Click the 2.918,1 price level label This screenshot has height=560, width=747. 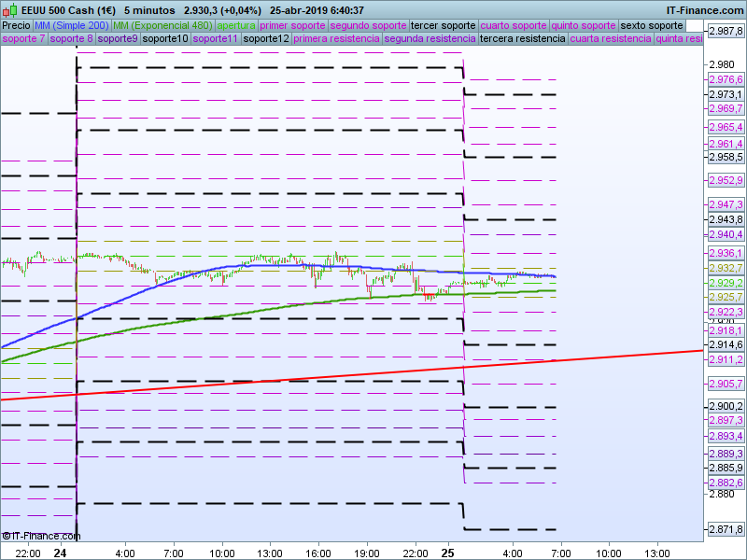click(726, 330)
